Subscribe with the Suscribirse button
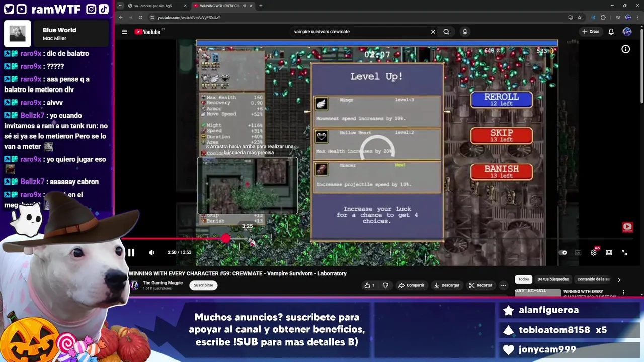Viewport: 644px width, 362px height. click(x=203, y=285)
